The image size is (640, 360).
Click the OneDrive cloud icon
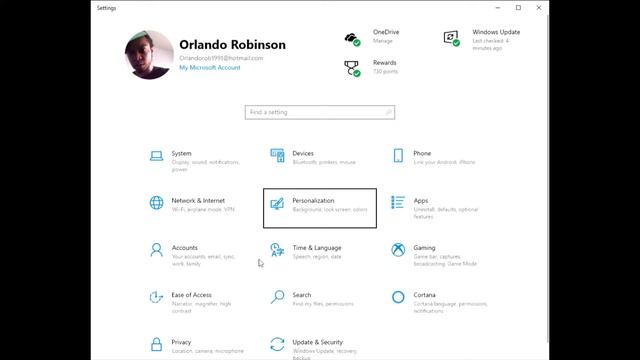coord(353,39)
